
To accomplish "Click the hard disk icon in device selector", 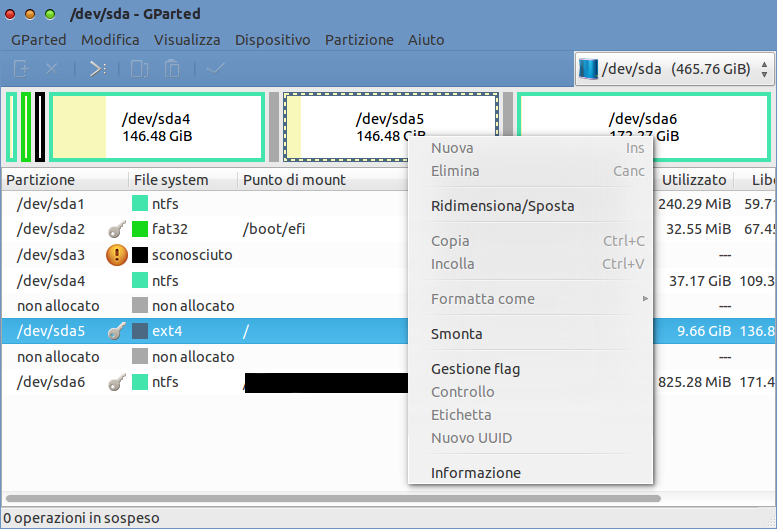I will [x=588, y=69].
